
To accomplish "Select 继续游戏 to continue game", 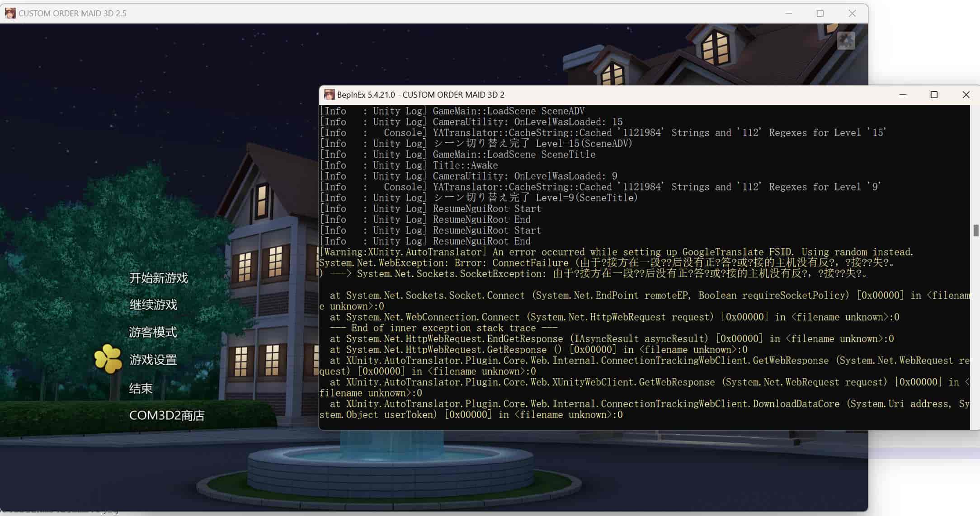I will [153, 305].
